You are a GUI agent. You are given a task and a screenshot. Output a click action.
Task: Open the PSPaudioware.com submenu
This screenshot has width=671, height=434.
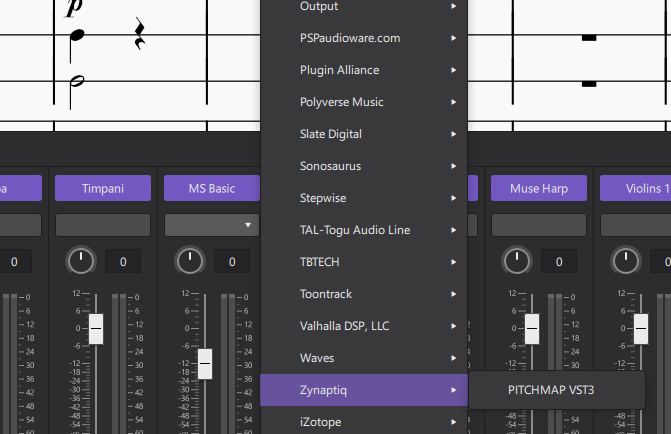(364, 38)
